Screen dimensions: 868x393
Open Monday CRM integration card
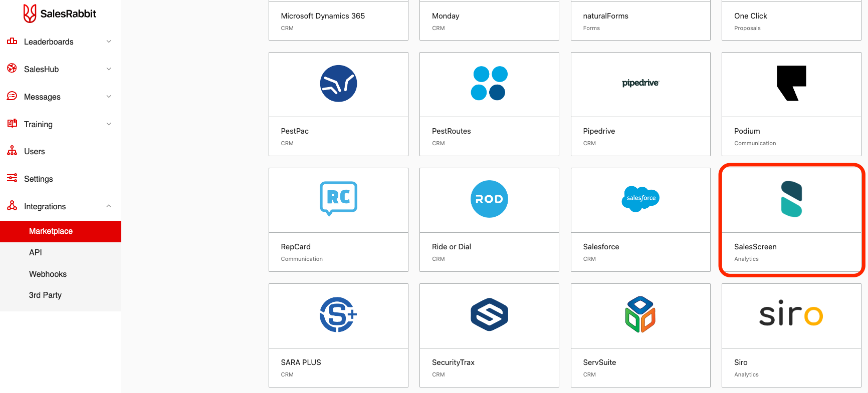[489, 21]
